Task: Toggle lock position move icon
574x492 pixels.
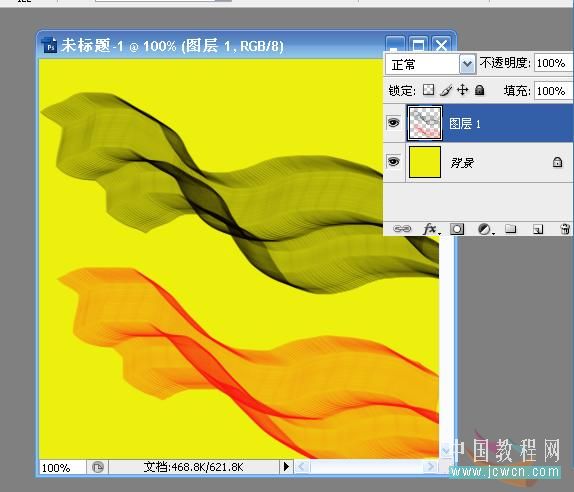Action: (463, 90)
